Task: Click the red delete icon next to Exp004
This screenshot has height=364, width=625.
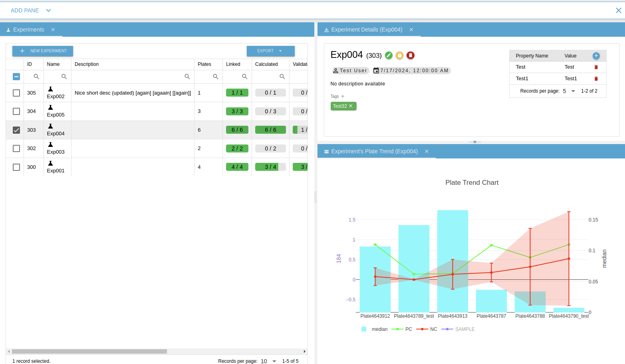Action: pyautogui.click(x=410, y=55)
